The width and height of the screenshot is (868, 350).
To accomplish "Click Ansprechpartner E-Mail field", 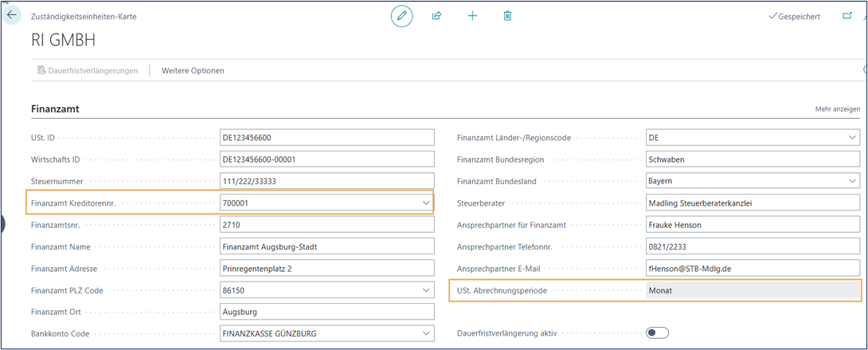I will point(753,269).
